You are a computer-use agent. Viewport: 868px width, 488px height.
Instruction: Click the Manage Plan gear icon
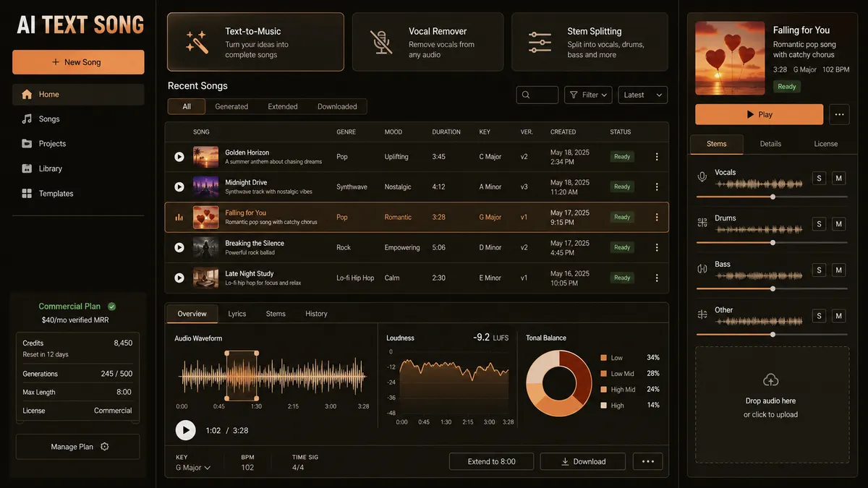point(105,447)
